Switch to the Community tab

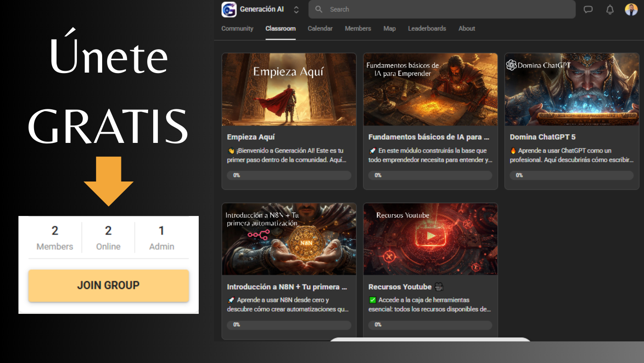[237, 28]
